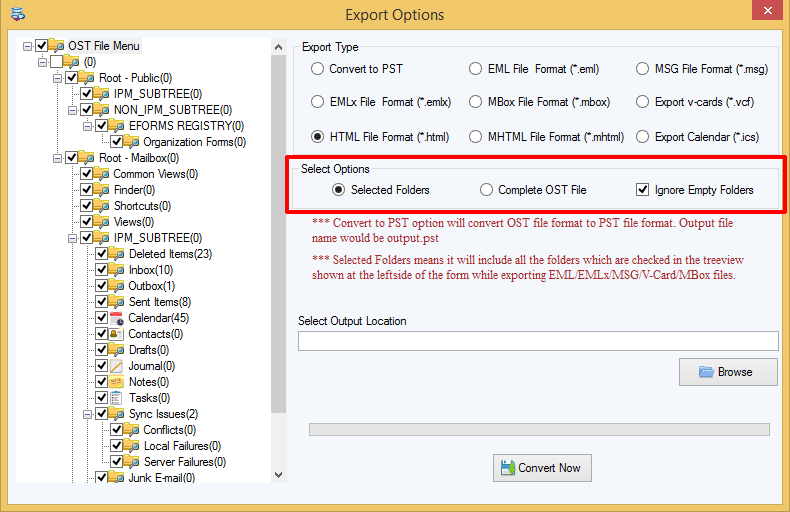Click the Local Failures folder icon
The height and width of the screenshot is (512, 790).
(131, 446)
